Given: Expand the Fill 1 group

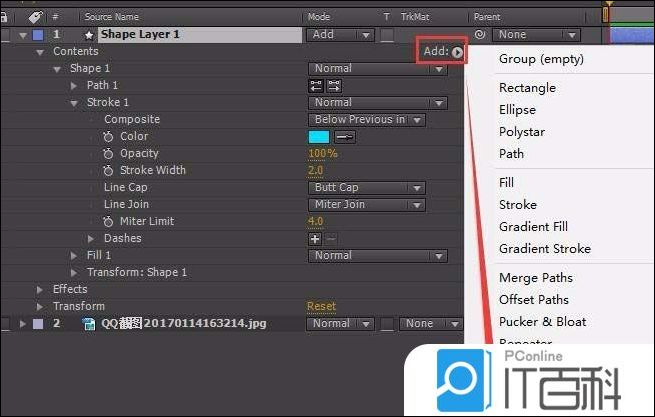Looking at the screenshot, I should pos(74,255).
